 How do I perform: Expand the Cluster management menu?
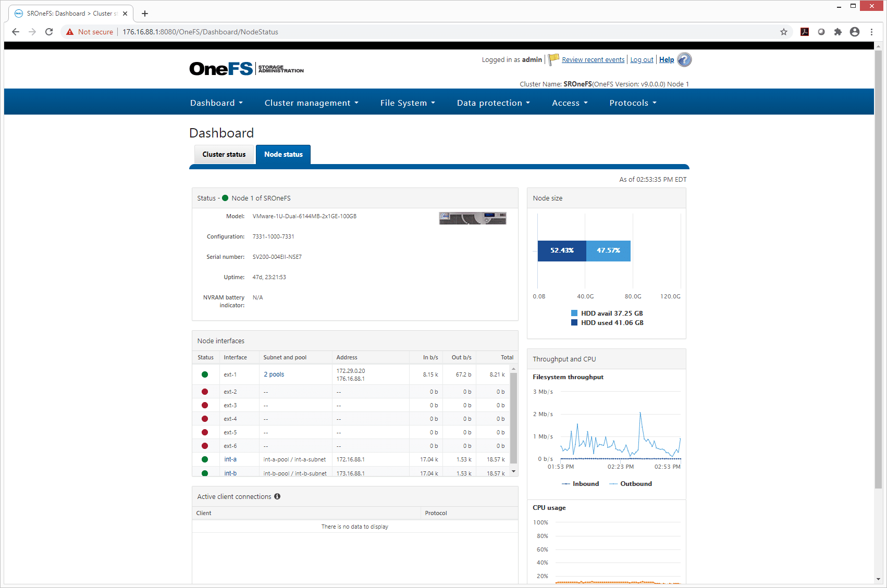point(312,103)
